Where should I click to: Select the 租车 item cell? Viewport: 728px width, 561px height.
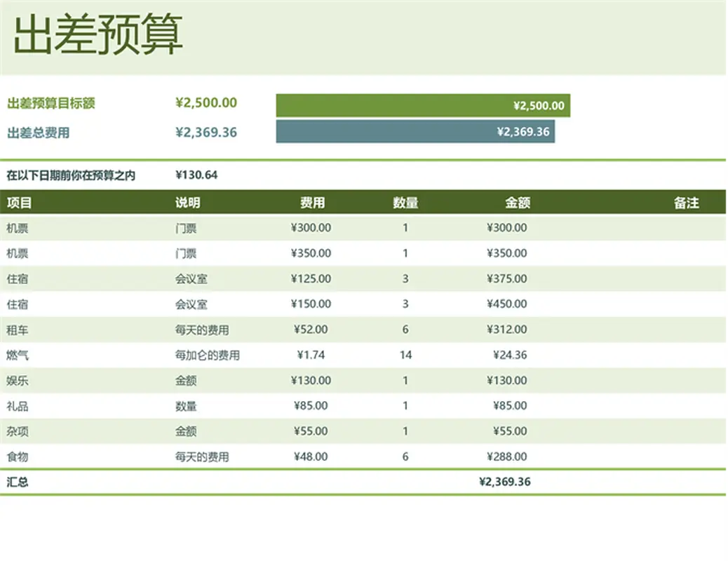18,330
